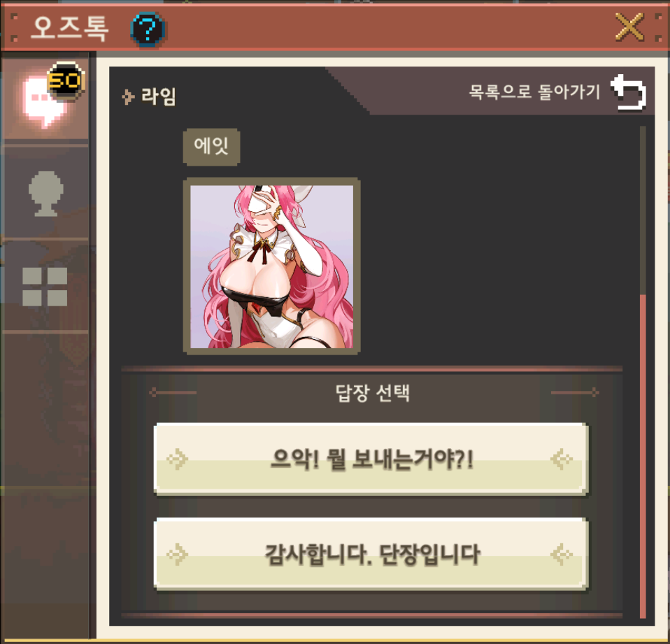This screenshot has height=644, width=670.
Task: Click the 에잇 chat message bubble
Action: click(211, 147)
